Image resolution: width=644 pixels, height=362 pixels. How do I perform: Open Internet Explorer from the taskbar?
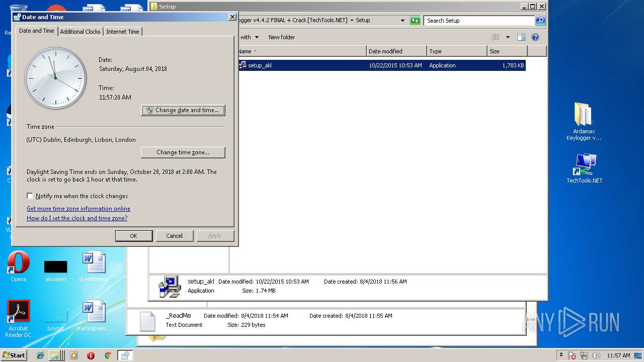pos(40,355)
